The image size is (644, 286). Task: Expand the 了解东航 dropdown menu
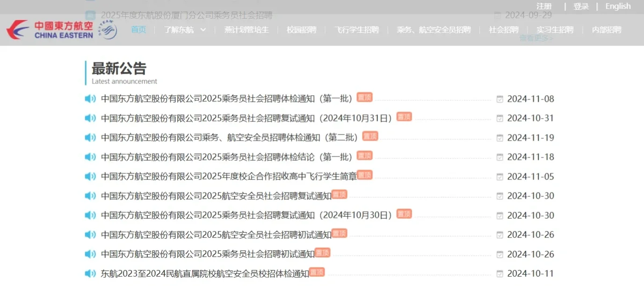[184, 29]
